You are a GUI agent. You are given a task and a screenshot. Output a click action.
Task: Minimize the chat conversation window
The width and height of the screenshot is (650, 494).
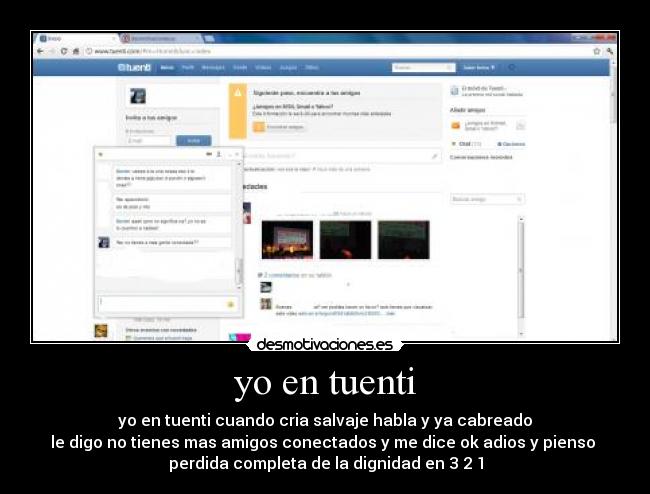229,155
